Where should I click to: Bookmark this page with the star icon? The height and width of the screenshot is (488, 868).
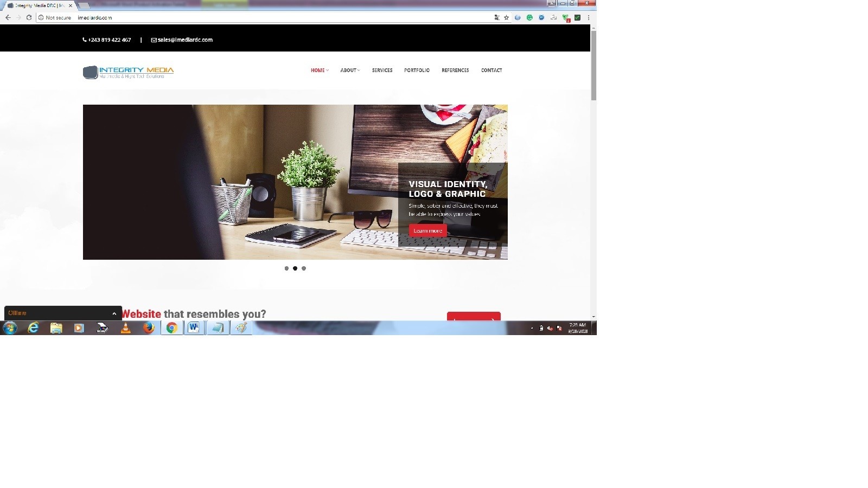coord(507,17)
